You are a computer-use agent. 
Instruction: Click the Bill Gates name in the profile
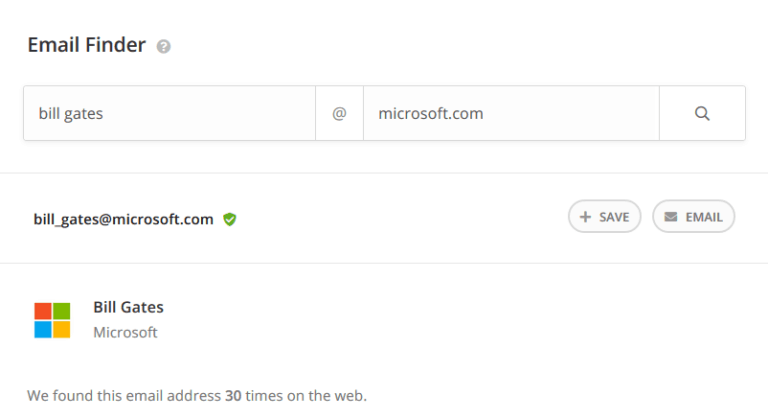point(128,307)
